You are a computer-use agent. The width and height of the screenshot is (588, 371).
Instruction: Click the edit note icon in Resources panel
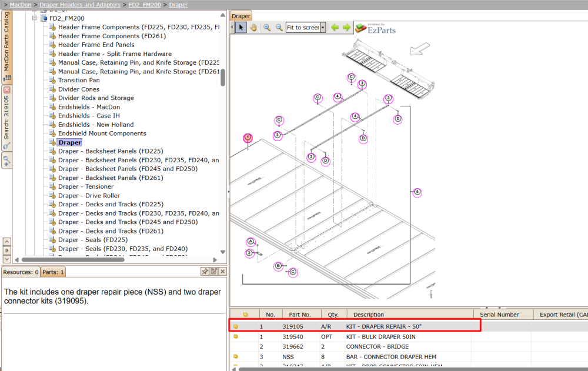pos(214,271)
